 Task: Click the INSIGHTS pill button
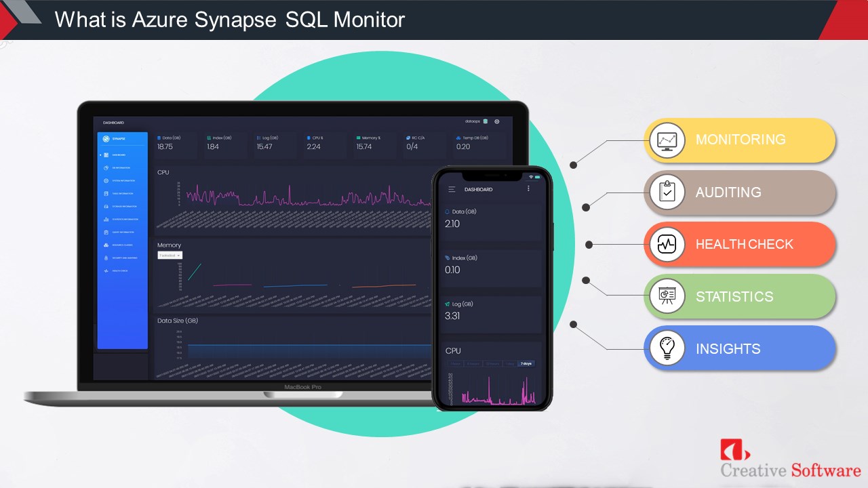click(x=739, y=348)
